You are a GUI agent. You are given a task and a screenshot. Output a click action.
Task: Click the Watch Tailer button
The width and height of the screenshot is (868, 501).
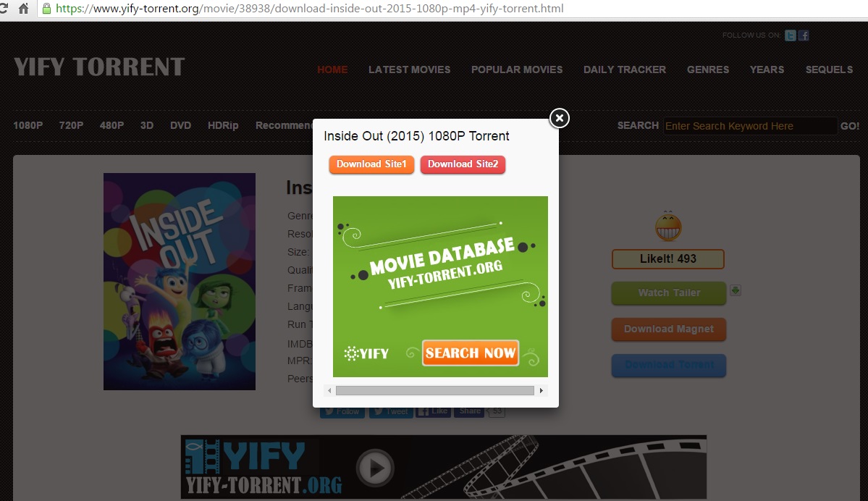click(x=669, y=292)
